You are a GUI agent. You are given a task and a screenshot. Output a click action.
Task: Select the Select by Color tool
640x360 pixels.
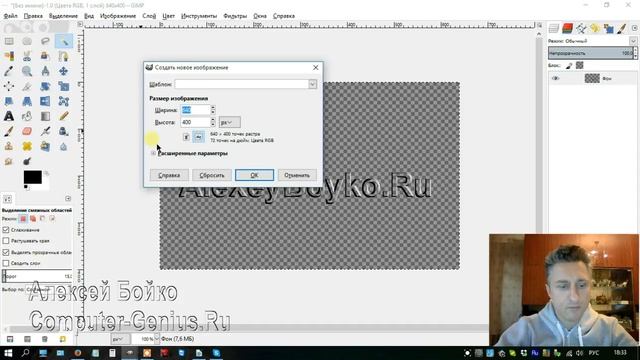pyautogui.click(x=9, y=56)
